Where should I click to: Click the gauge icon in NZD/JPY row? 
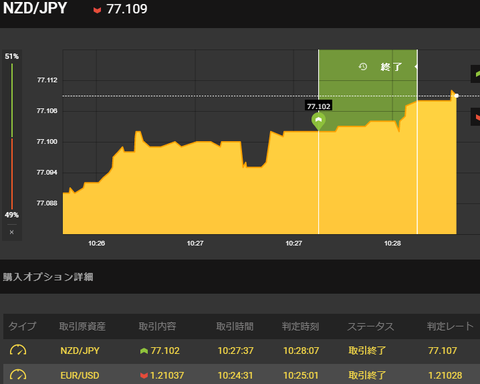[x=18, y=350]
